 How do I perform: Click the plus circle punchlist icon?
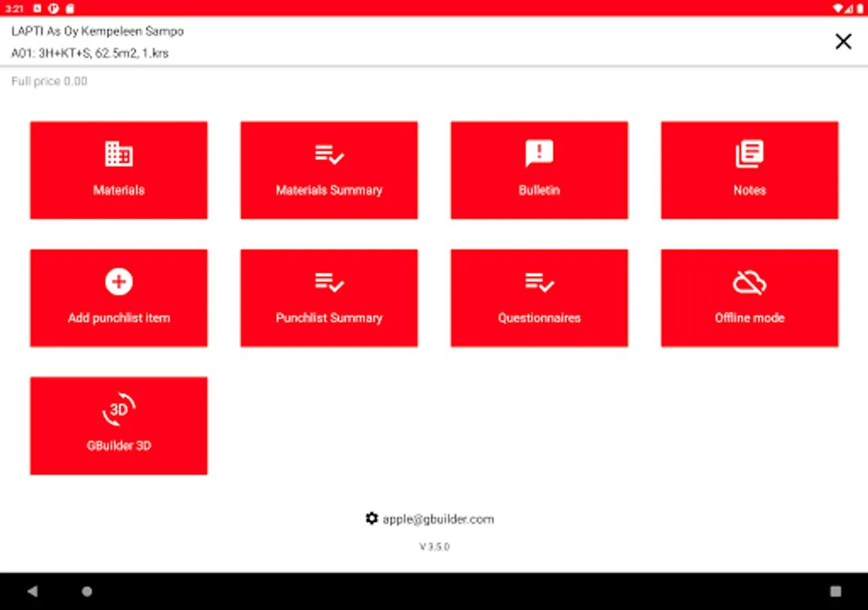pos(119,281)
